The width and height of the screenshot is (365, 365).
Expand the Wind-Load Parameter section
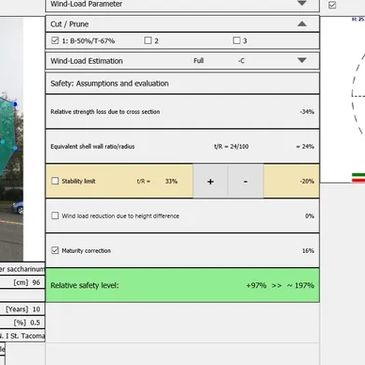(x=302, y=3)
